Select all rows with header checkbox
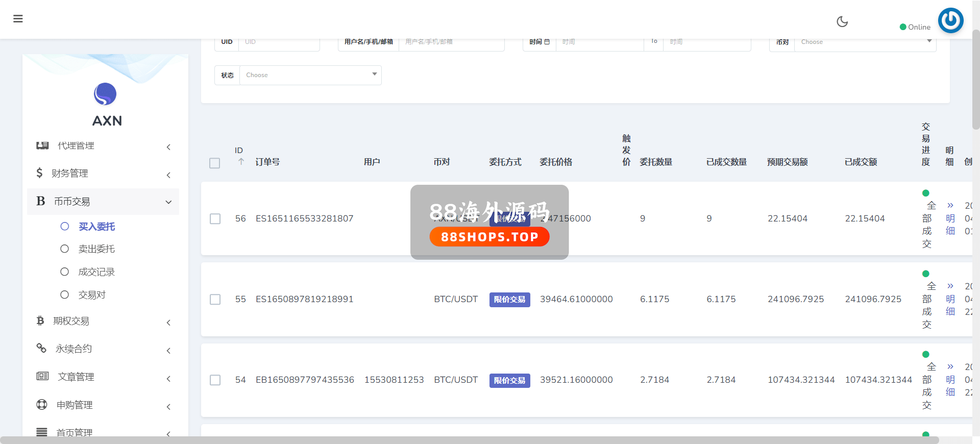980x444 pixels. pyautogui.click(x=214, y=163)
